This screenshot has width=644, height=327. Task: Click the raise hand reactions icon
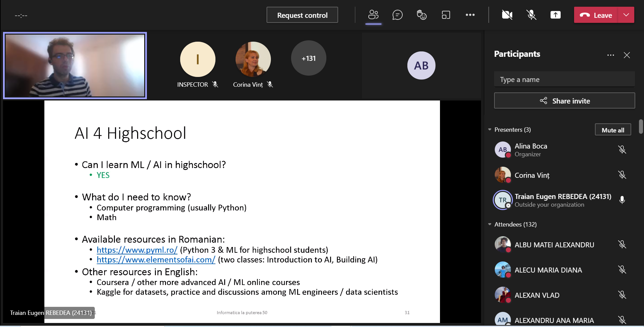(421, 15)
